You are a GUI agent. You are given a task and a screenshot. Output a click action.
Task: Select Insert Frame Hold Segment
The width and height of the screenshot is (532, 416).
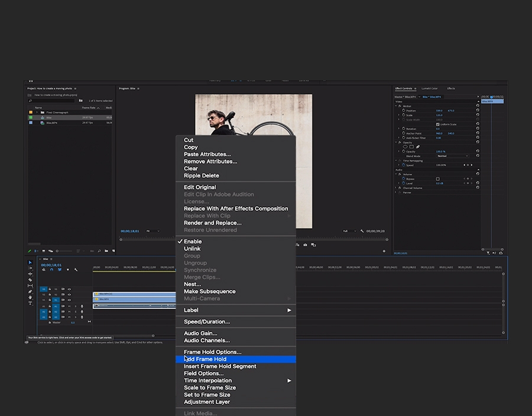click(236, 366)
